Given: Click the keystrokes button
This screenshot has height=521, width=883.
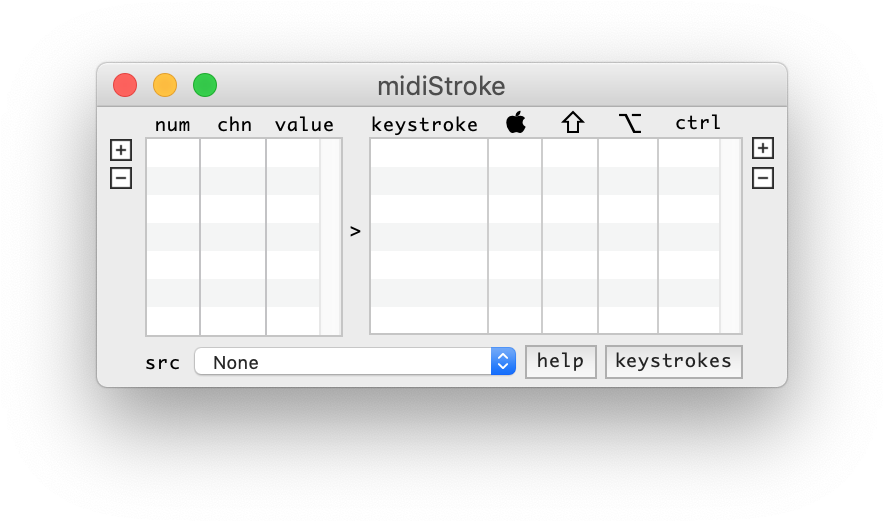Looking at the screenshot, I should pos(674,362).
